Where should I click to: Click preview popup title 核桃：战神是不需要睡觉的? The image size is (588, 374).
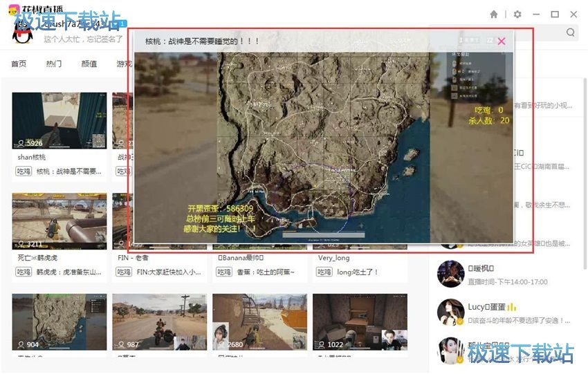[x=202, y=41]
